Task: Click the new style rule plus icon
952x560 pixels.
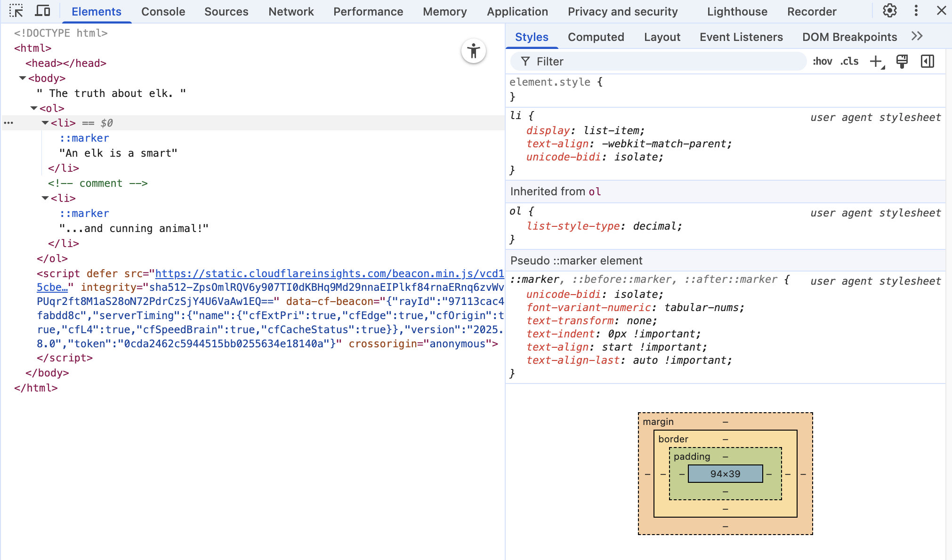Action: 876,62
